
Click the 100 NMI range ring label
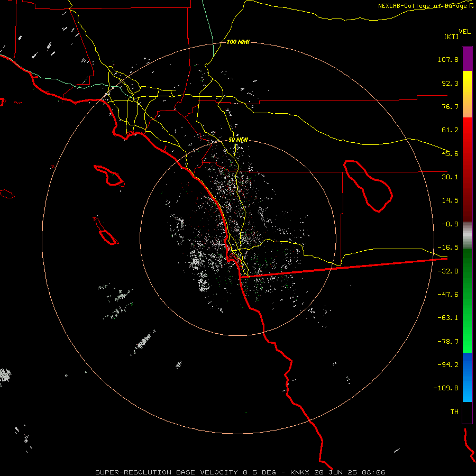(238, 42)
